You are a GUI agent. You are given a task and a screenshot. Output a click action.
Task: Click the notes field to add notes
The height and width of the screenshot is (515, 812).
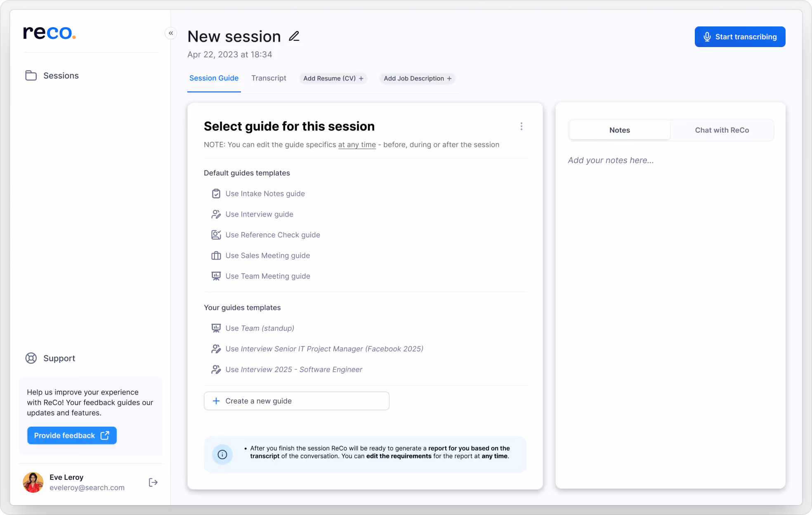[611, 160]
